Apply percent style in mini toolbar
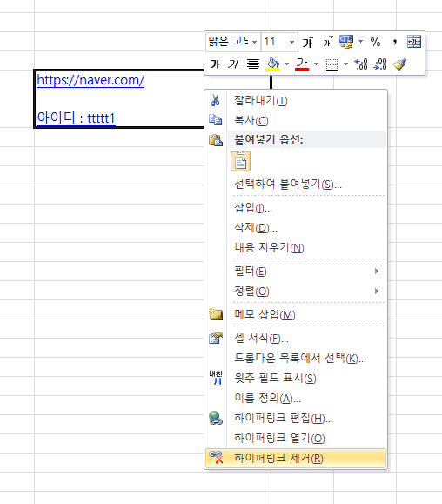This screenshot has width=442, height=504. (x=375, y=42)
